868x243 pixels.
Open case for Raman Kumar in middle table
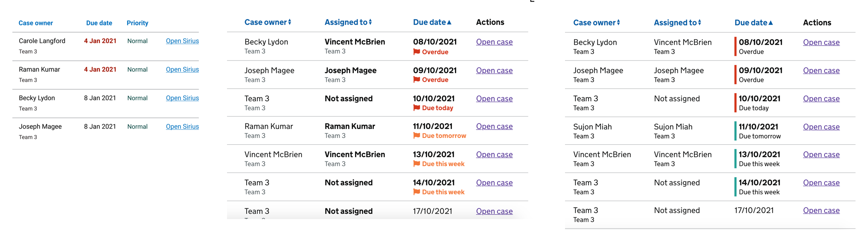[x=494, y=126]
